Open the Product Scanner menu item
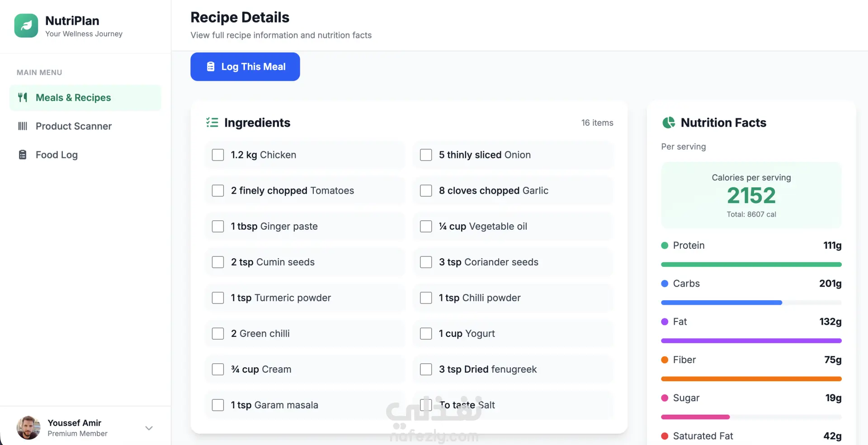Image resolution: width=868 pixels, height=445 pixels. (85, 126)
